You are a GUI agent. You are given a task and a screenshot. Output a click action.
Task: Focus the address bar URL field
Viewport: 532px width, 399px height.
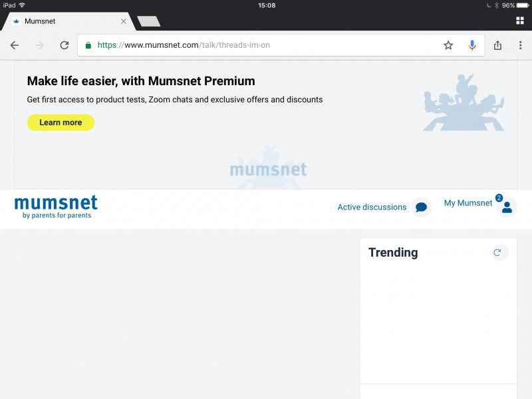(266, 45)
